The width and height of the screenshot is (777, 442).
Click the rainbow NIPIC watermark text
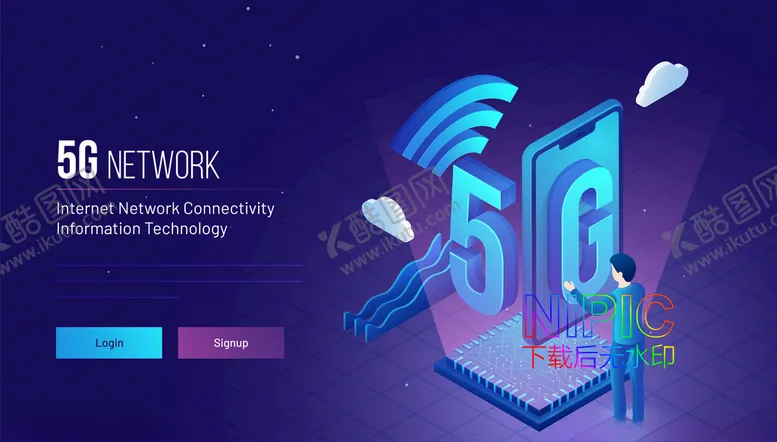599,316
